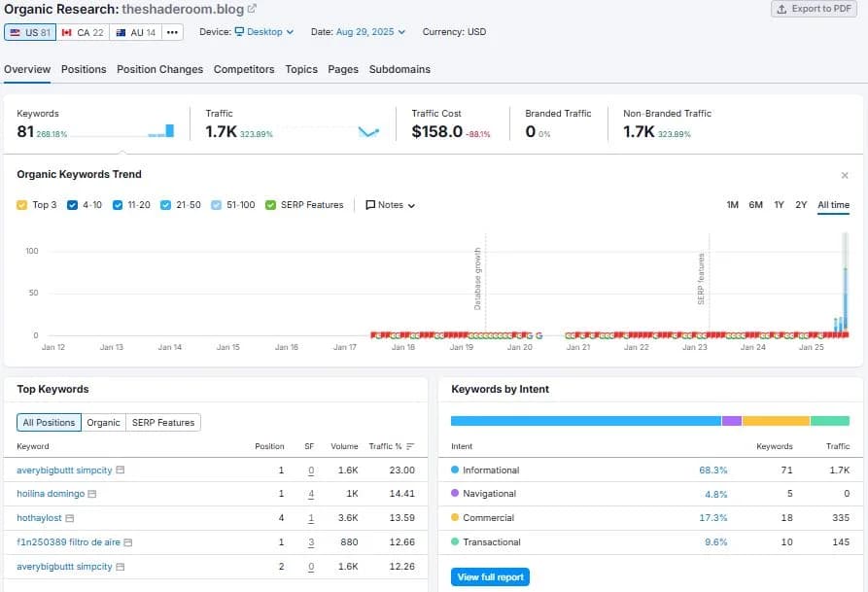Viewport: 868px width, 592px height.
Task: Toggle the Top 3 checkbox
Action: pos(21,205)
